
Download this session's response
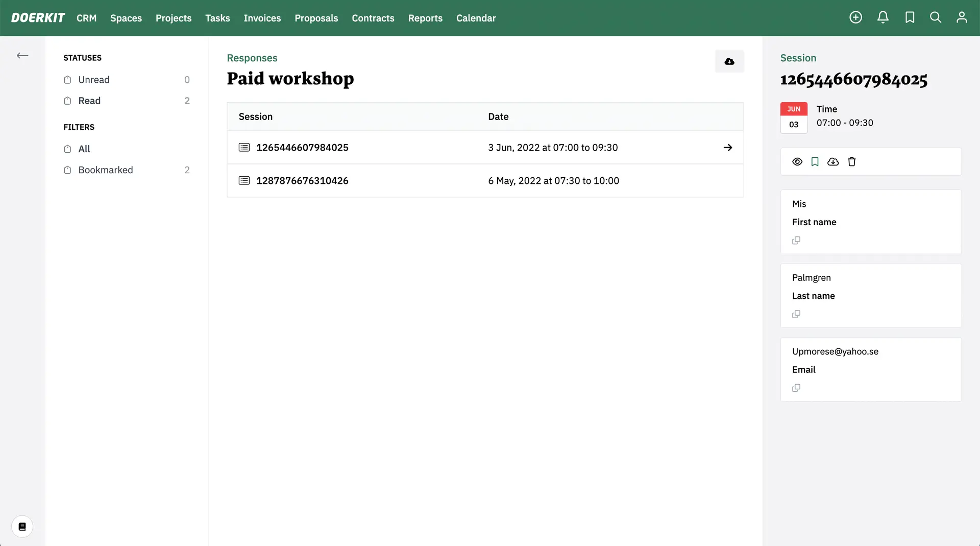pos(833,162)
